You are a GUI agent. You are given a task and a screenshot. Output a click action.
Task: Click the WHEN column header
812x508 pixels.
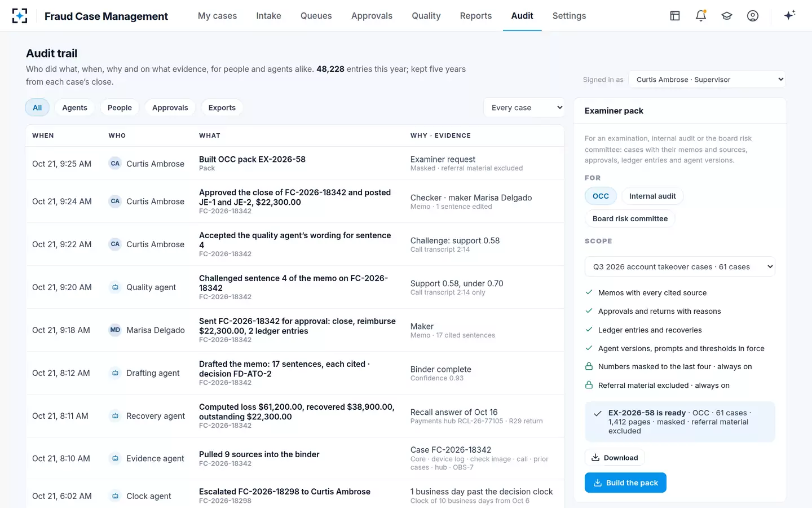coord(43,135)
